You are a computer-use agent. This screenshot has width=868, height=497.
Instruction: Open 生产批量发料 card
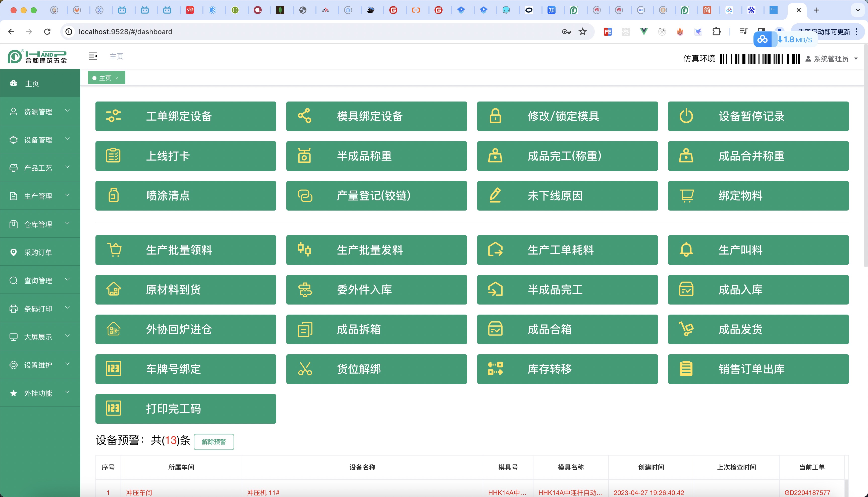coord(376,250)
